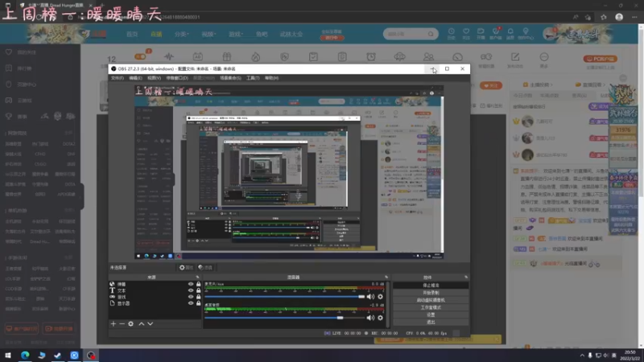
Task: Click the cloud icon in streamer toolbar
Action: click(399, 56)
